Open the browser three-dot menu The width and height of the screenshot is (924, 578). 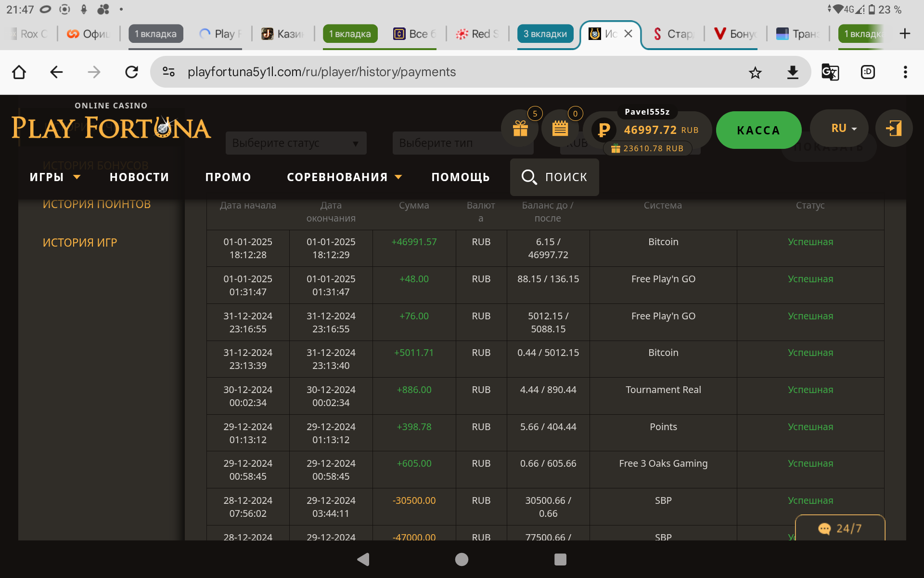[905, 72]
